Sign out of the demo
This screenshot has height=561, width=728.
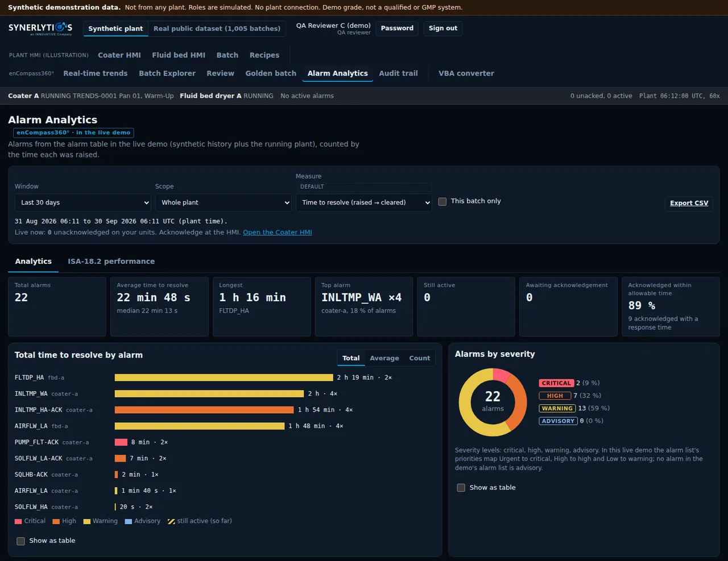click(x=443, y=28)
